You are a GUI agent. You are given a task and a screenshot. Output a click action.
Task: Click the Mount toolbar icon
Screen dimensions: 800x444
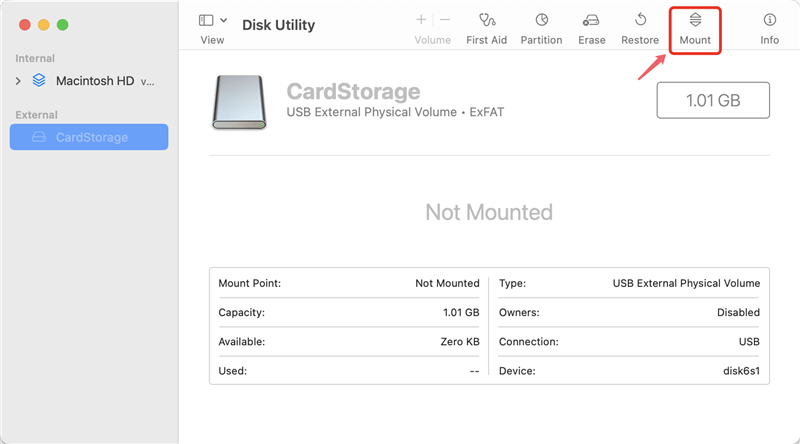(x=695, y=20)
